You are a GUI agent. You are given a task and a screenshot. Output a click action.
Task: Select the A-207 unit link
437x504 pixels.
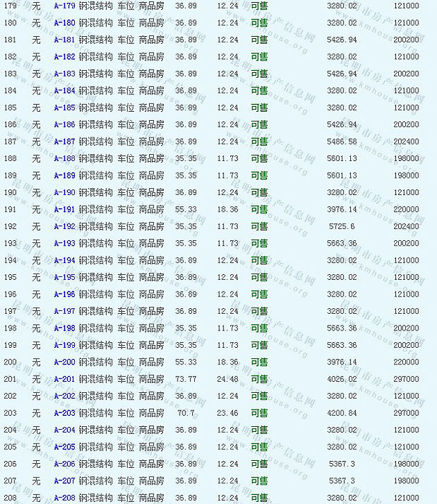[x=65, y=480]
